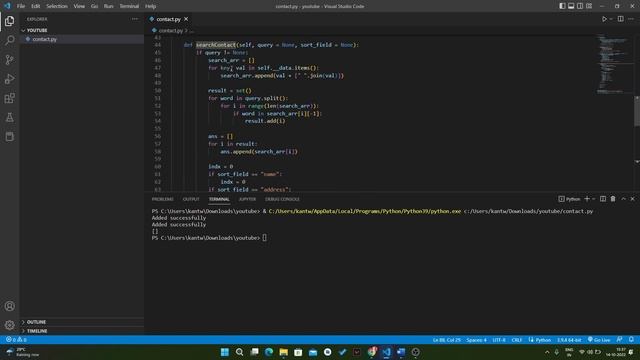Screen dimensions: 640x360
Task: Open the Testing flask view
Action: pos(9,118)
